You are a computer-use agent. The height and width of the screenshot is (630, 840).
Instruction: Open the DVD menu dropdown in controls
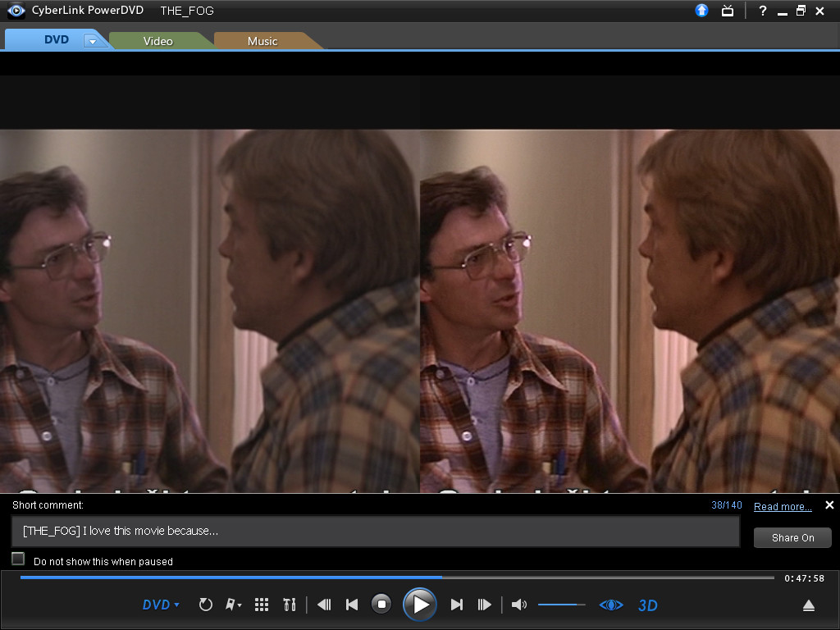tap(161, 605)
